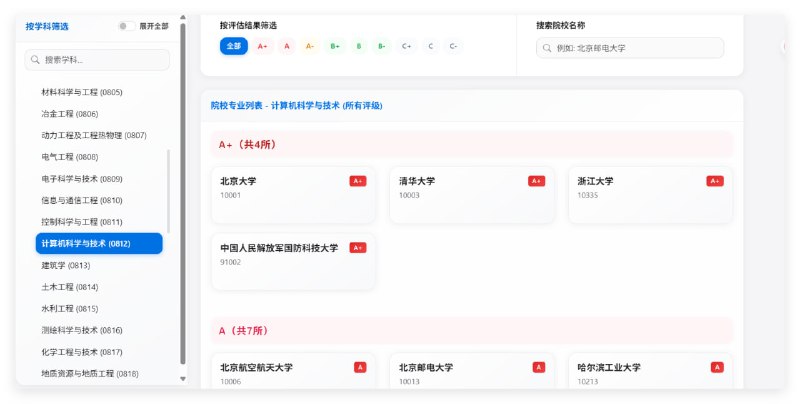Open the 哈尔滨工业大学 card
This screenshot has width=800, height=404.
click(x=651, y=371)
